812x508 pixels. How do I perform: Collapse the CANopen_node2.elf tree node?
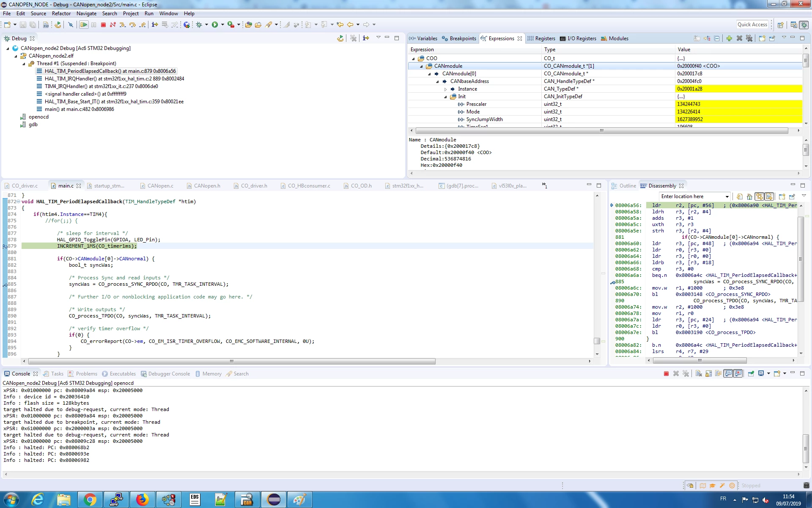[16, 56]
